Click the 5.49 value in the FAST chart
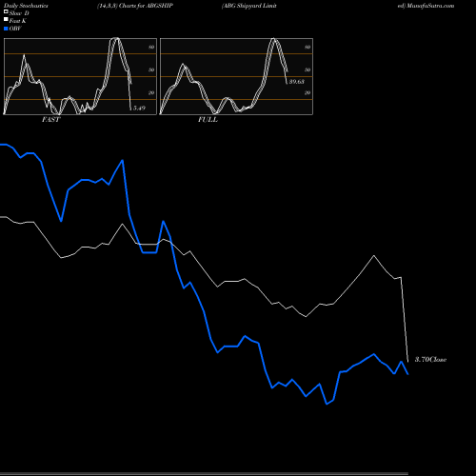The image size is (476, 476). click(x=139, y=109)
